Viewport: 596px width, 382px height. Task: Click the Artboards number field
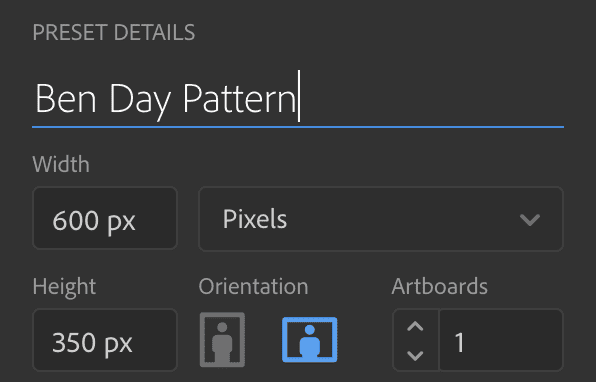coord(501,340)
